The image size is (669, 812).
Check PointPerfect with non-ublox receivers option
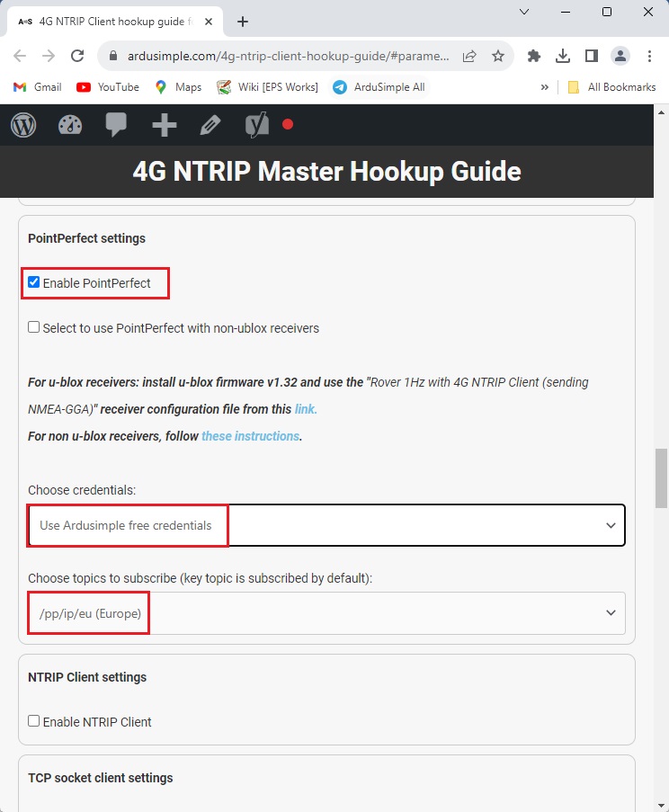34,327
